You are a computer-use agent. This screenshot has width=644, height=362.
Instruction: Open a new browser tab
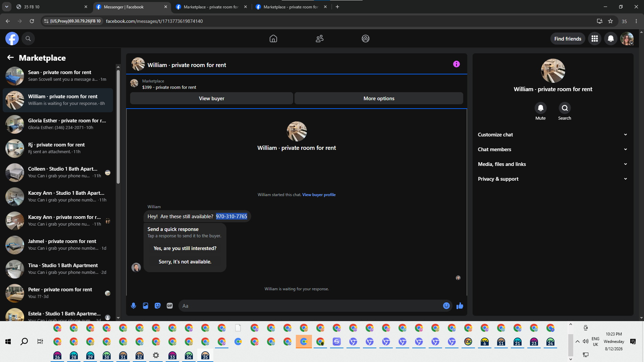(337, 7)
